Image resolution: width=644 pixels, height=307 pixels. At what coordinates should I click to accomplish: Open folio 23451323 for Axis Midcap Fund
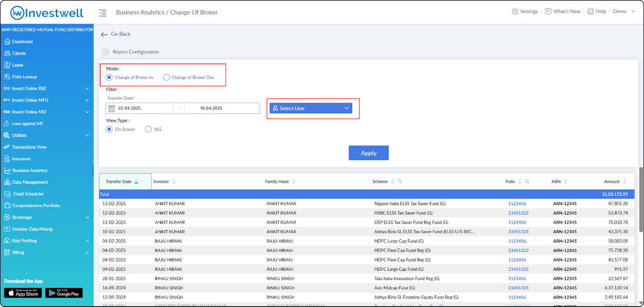(518, 288)
